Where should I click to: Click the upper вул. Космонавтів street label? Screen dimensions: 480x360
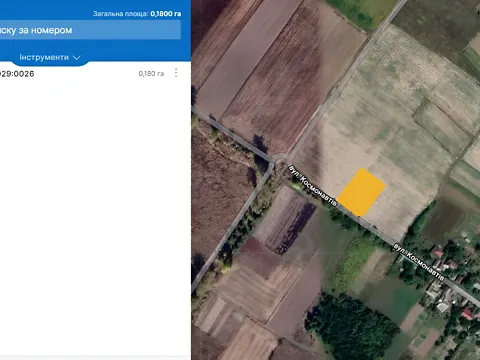coord(312,185)
